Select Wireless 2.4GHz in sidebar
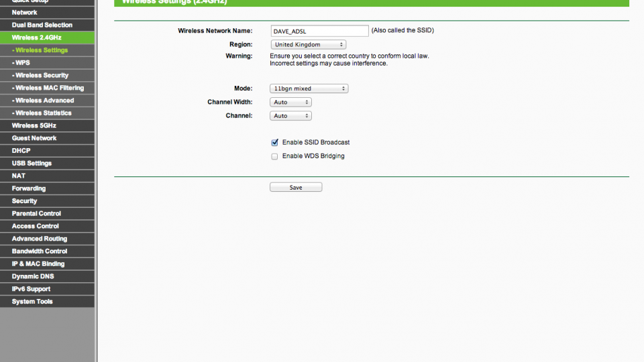 coord(47,38)
